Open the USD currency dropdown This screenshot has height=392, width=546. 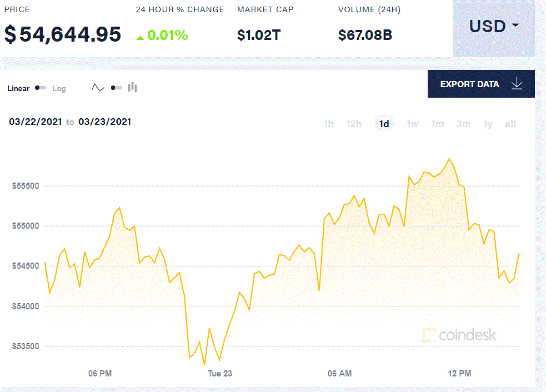point(494,27)
